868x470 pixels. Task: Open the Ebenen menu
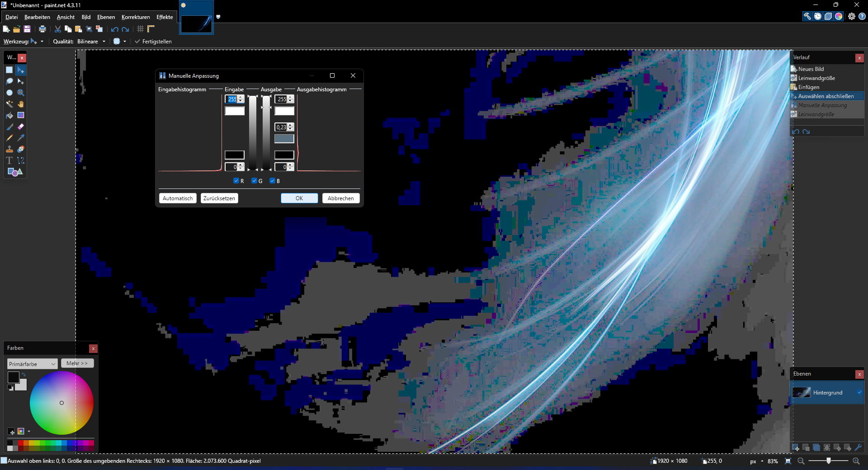tap(106, 17)
